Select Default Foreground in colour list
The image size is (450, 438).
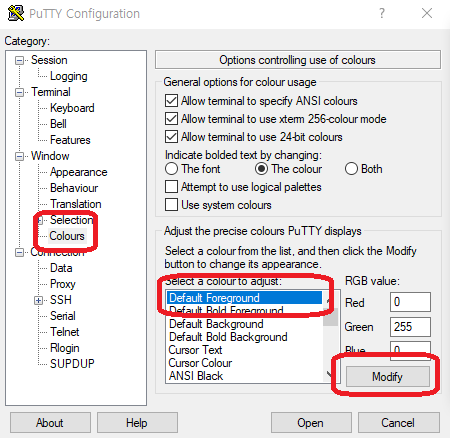(x=245, y=298)
